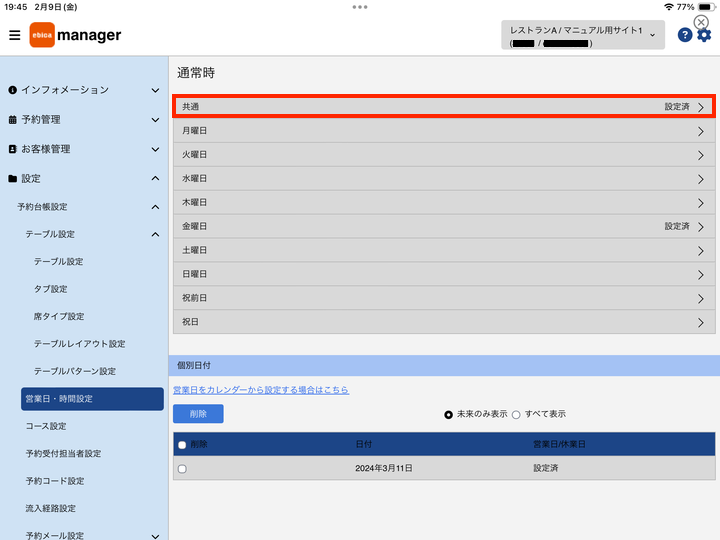Screen dimensions: 720x540
Task: Click the 予約管理 calendar icon
Action: pyautogui.click(x=12, y=120)
